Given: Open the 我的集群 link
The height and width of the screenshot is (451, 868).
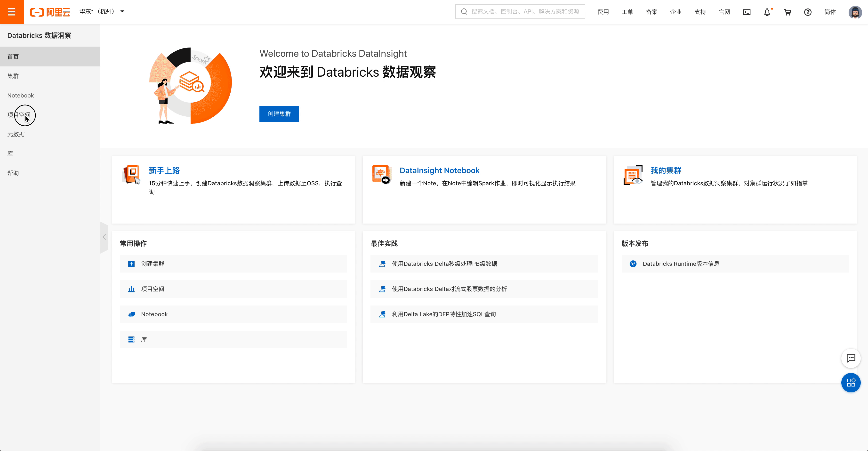Looking at the screenshot, I should coord(666,170).
